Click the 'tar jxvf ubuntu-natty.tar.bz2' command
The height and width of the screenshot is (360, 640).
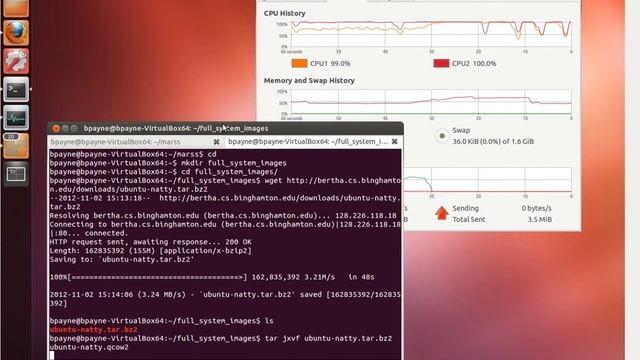tap(328, 339)
